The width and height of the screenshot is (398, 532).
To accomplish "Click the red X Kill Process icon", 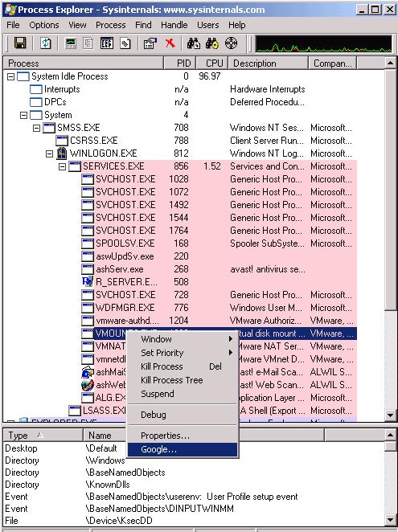I will [x=170, y=43].
